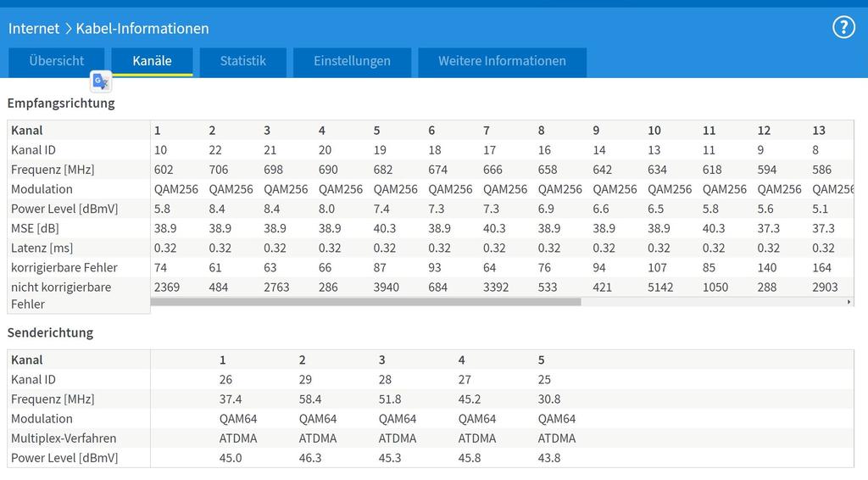Screen dimensions: 868x480
Task: Click the Google Translate icon
Action: (x=101, y=81)
